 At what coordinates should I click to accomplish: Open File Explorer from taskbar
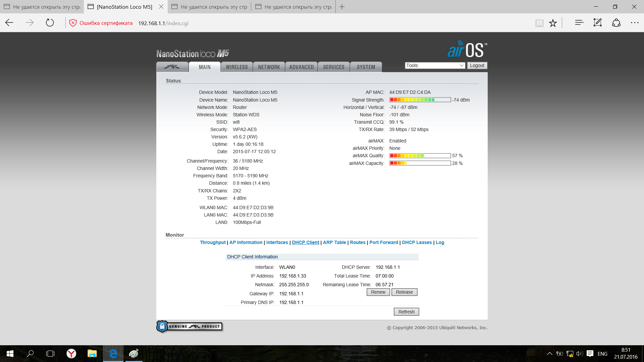tap(92, 354)
